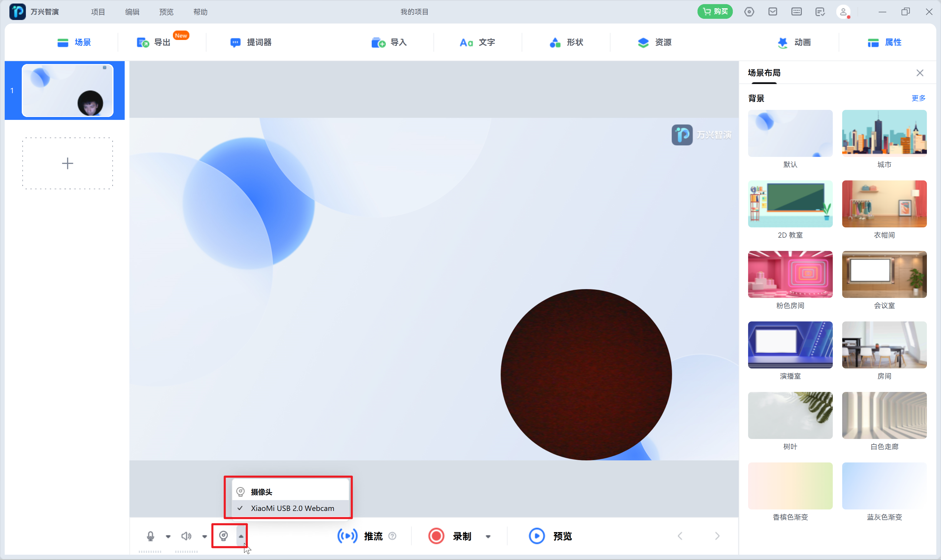
Task: Expand the microphone dropdown arrow
Action: click(x=168, y=536)
